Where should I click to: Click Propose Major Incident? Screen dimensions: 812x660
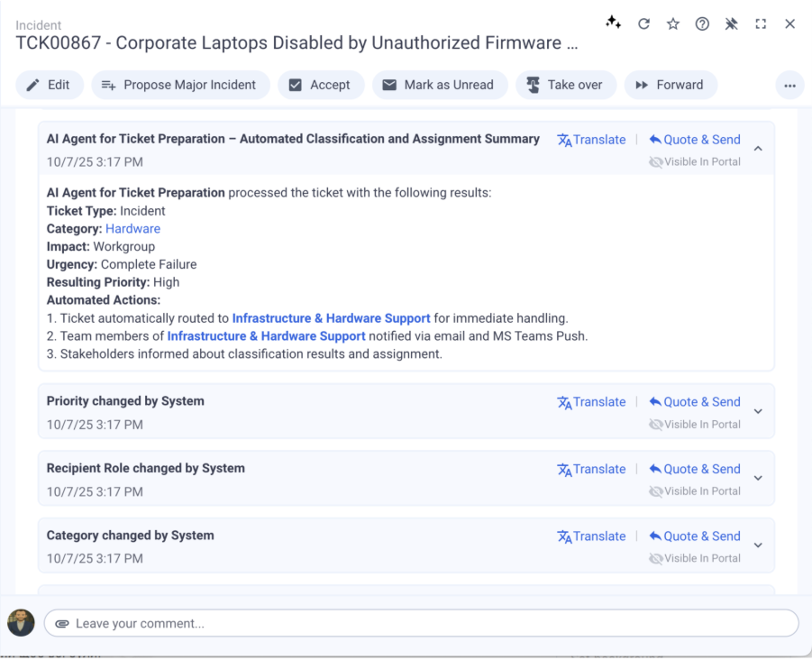[179, 85]
